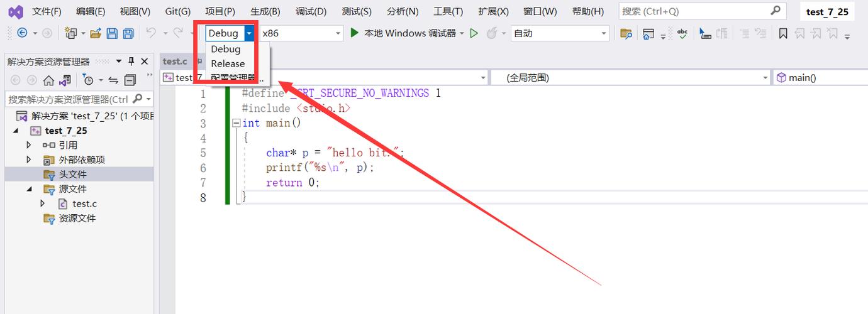This screenshot has height=314, width=868.
Task: Close the Solution Explorer panel
Action: pyautogui.click(x=145, y=61)
